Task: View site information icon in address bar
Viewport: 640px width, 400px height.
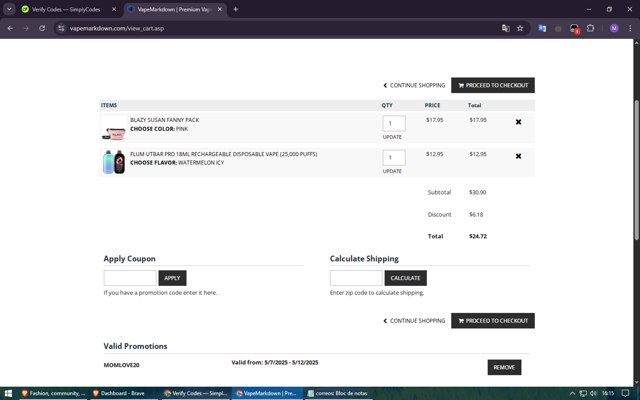Action: [x=61, y=28]
